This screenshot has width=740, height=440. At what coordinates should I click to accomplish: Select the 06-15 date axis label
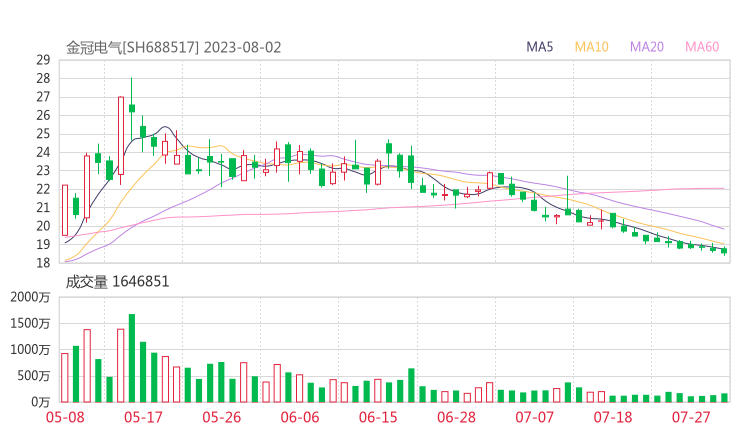coord(378,417)
